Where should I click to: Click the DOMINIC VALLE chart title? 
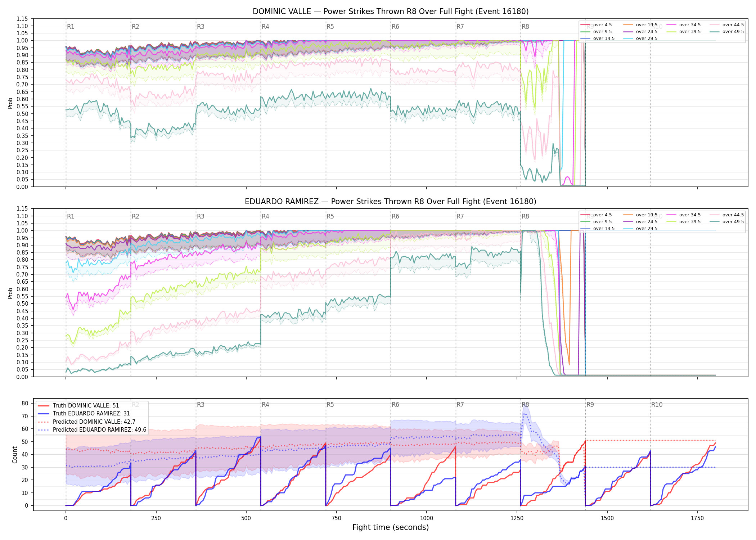click(x=391, y=12)
